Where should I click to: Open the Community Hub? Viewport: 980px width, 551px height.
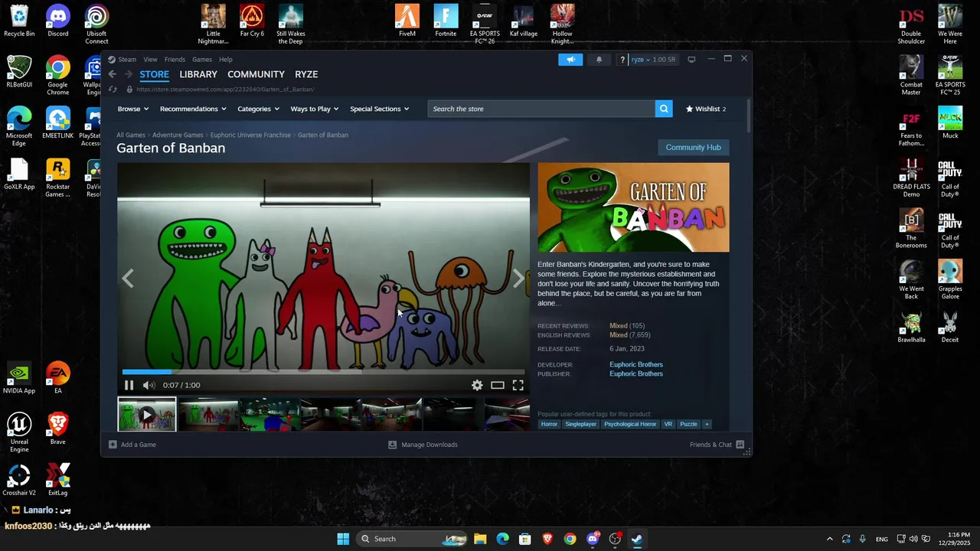click(693, 147)
